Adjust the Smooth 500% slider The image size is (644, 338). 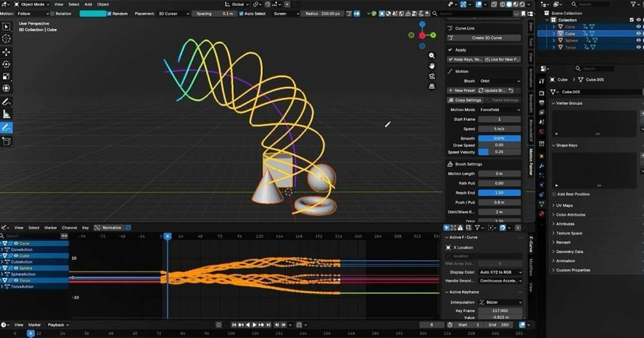pos(500,138)
